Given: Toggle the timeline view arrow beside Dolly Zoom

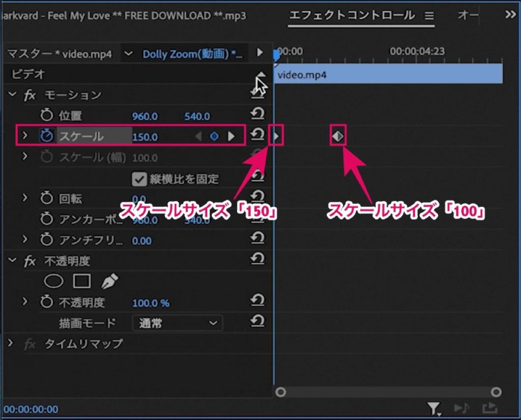Looking at the screenshot, I should (x=260, y=52).
